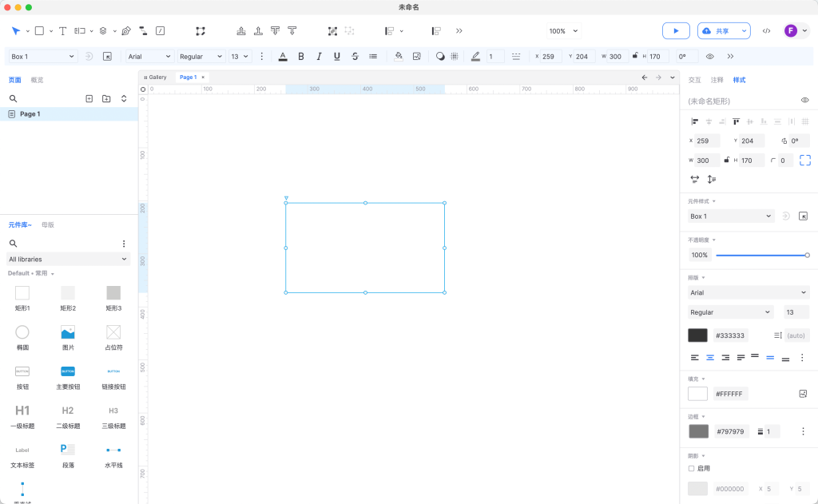The height and width of the screenshot is (504, 818).
Task: Open the #FFFFFF fill color swatch
Action: [x=697, y=394]
